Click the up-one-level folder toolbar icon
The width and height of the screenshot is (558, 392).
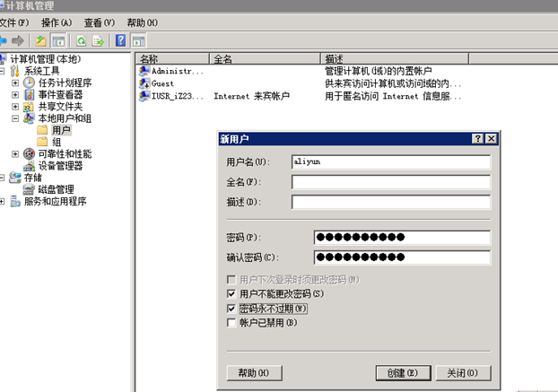[x=40, y=40]
